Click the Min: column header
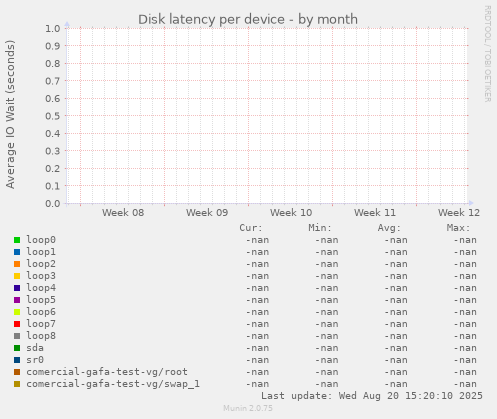Screen dimensions: 497x419 click(320, 228)
